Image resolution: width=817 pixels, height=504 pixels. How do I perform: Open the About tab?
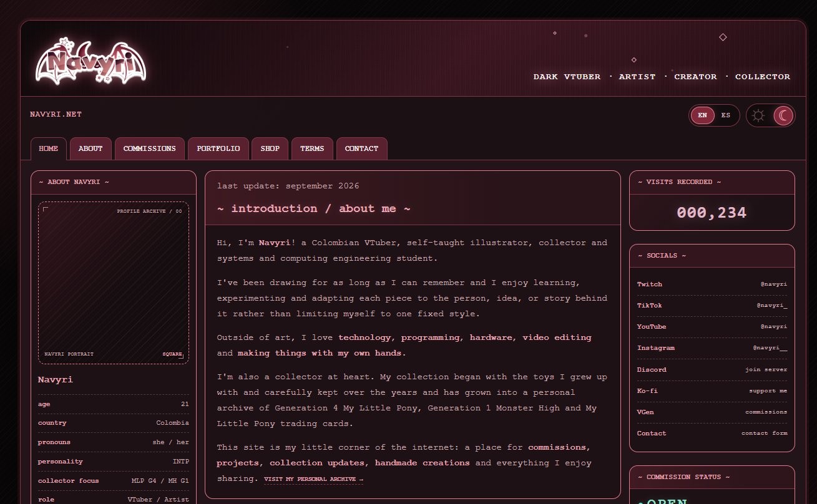(x=91, y=148)
